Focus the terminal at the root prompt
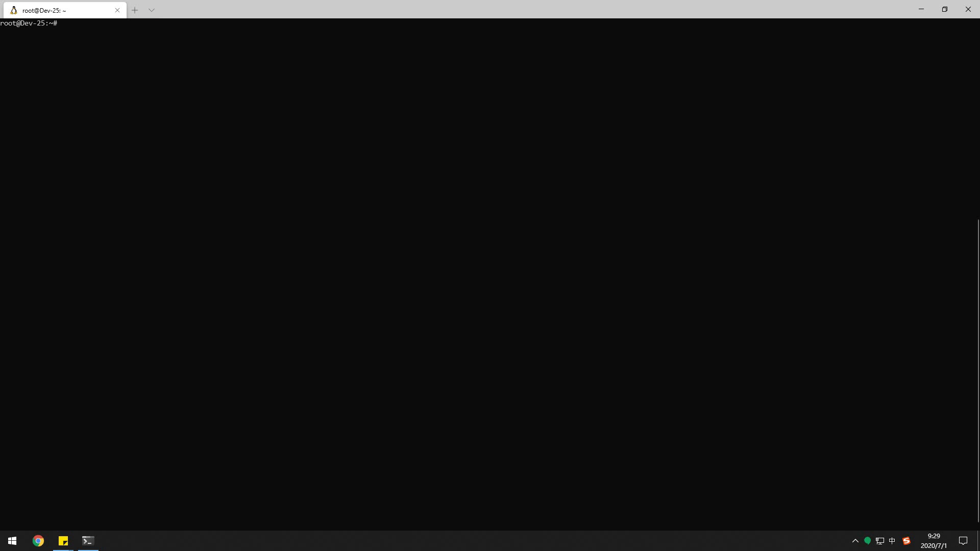 29,23
